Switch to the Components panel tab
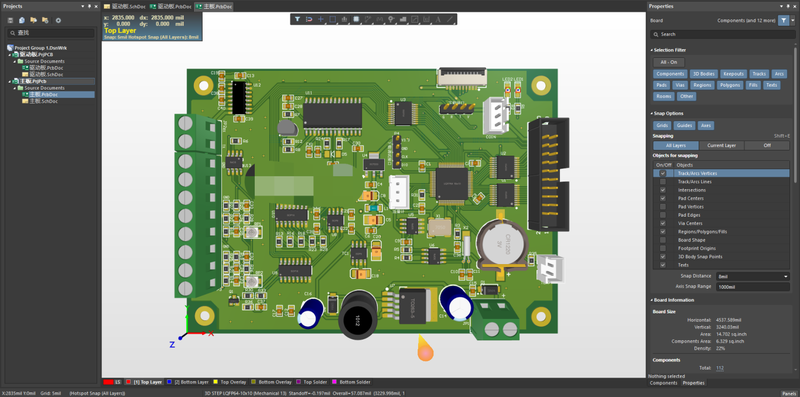 click(663, 383)
